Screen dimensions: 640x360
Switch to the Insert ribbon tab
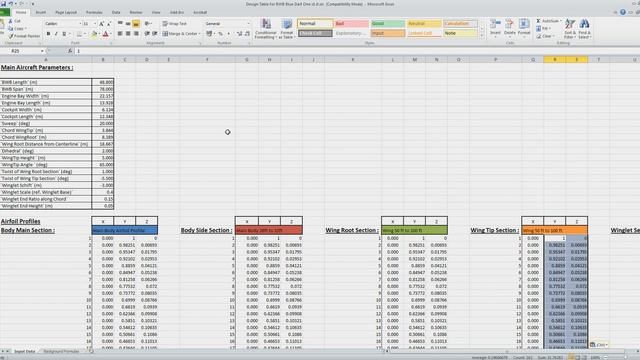click(x=41, y=12)
